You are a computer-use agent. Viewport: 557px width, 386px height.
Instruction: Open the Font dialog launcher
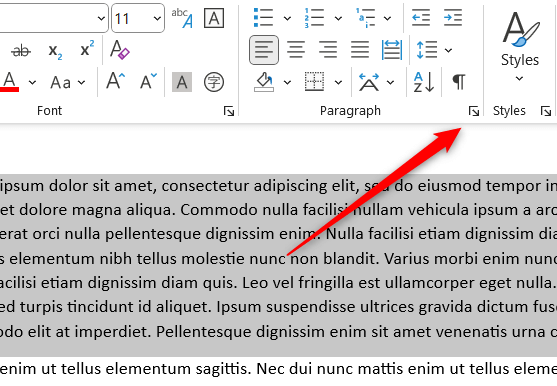point(229,111)
